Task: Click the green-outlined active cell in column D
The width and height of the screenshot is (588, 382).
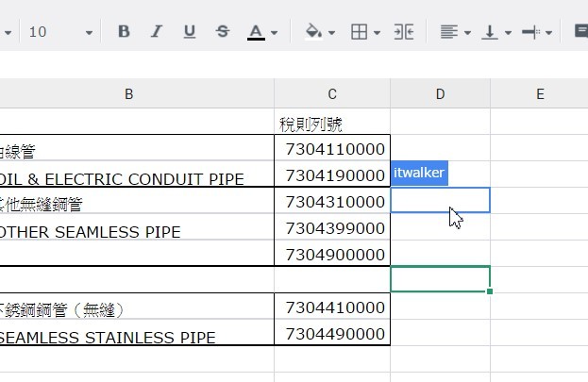Action: coord(440,279)
